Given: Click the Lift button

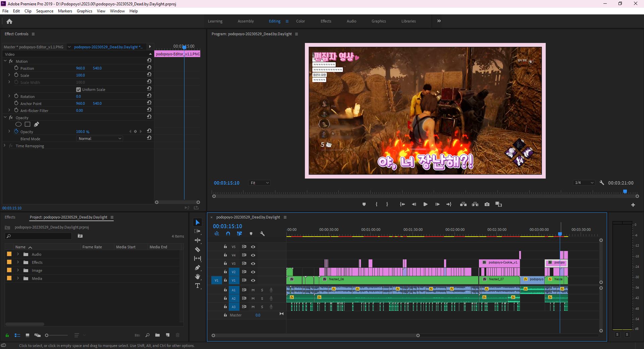Looking at the screenshot, I should coord(463,204).
